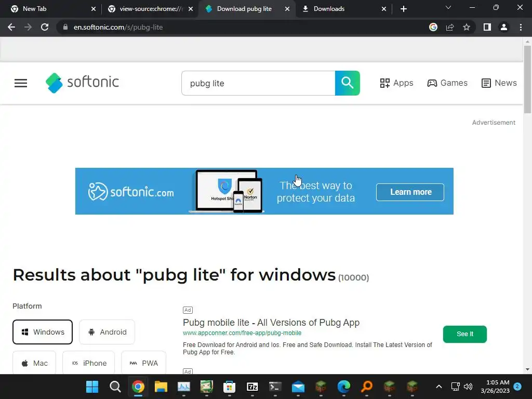Switch to the Downloads tab
This screenshot has height=399, width=532.
click(344, 9)
